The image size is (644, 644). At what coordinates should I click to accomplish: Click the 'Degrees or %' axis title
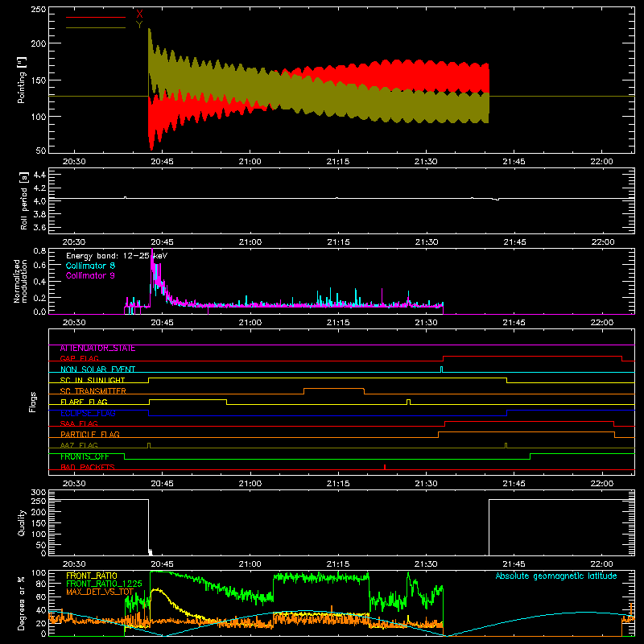pos(22,603)
